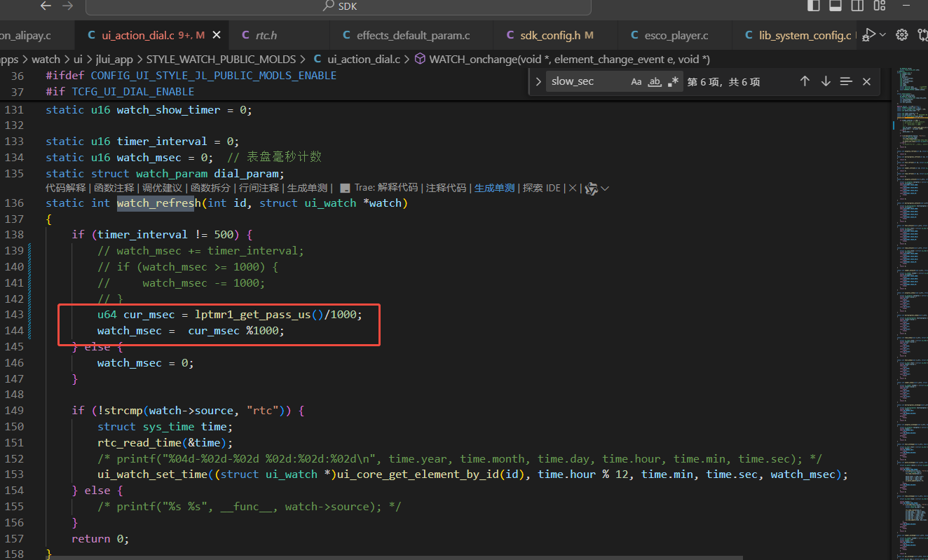Image resolution: width=928 pixels, height=560 pixels.
Task: Close the find widget
Action: point(866,81)
